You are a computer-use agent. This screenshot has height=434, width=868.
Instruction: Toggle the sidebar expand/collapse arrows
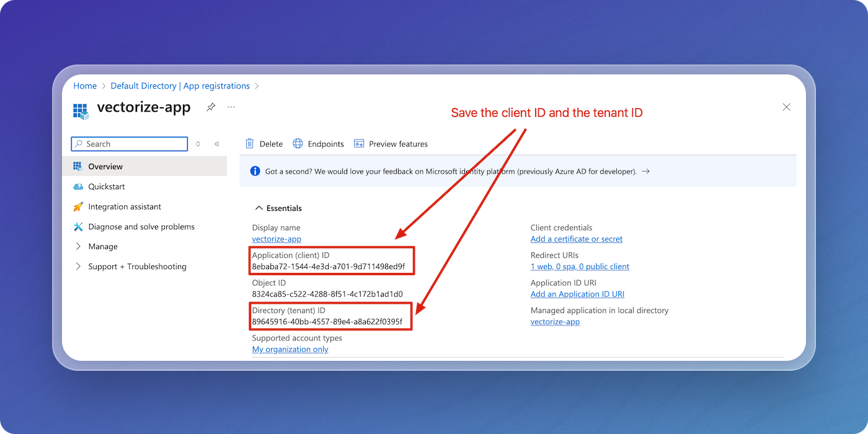tap(198, 144)
